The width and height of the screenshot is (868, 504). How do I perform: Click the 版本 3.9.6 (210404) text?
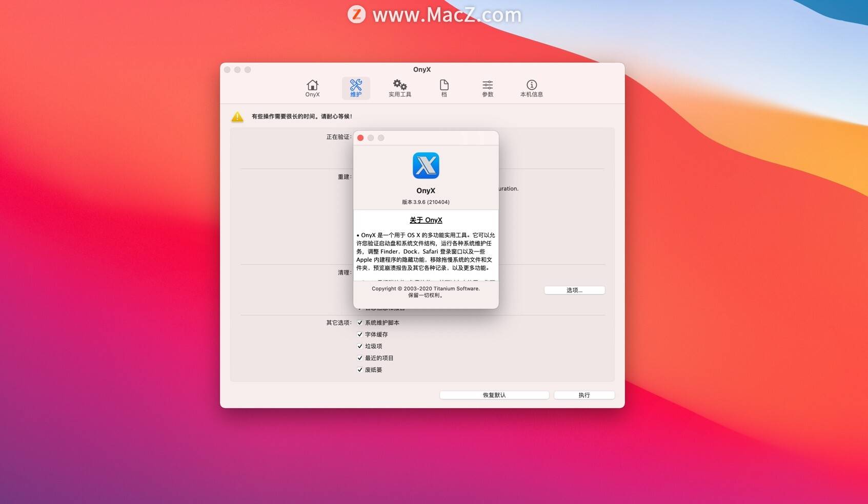coord(426,202)
